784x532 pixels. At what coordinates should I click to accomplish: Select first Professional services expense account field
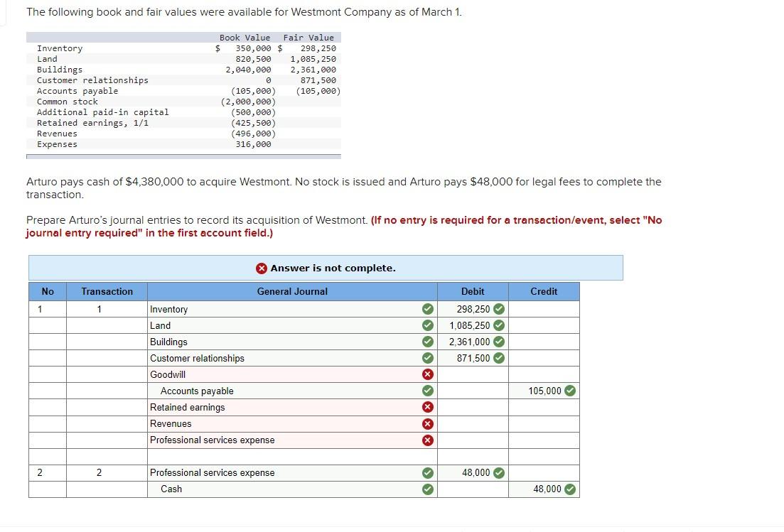[292, 440]
